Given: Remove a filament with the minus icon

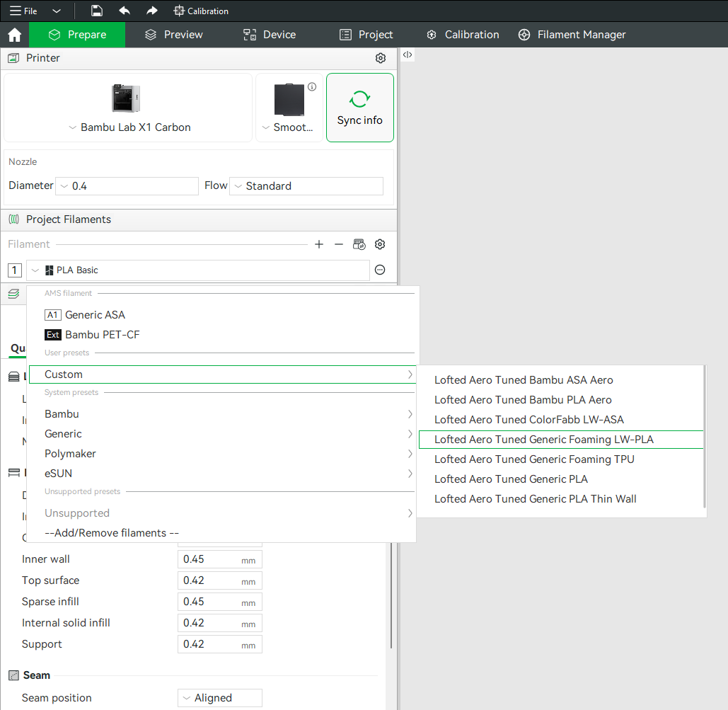Looking at the screenshot, I should point(339,244).
